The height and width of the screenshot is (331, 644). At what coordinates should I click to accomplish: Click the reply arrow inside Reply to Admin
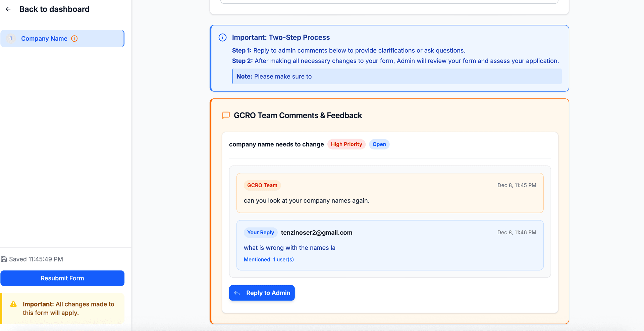tap(237, 293)
